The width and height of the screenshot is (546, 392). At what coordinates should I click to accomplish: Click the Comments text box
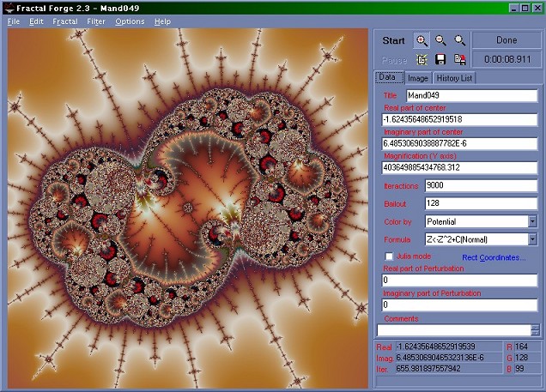454,330
